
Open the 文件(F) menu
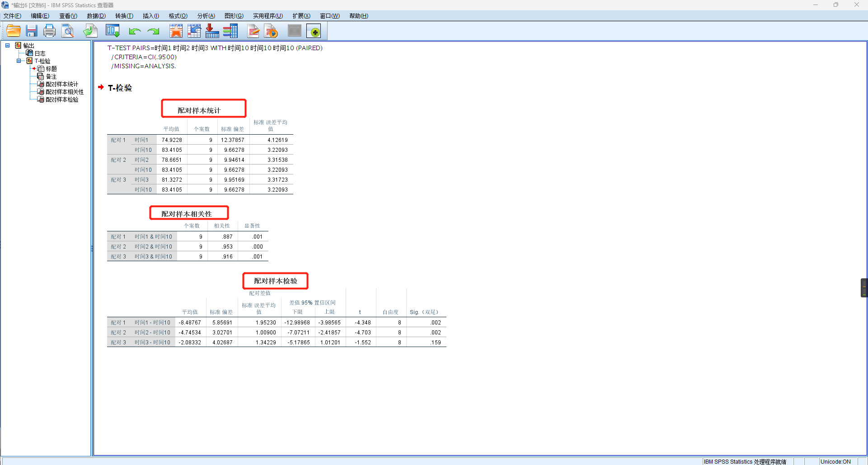click(12, 16)
